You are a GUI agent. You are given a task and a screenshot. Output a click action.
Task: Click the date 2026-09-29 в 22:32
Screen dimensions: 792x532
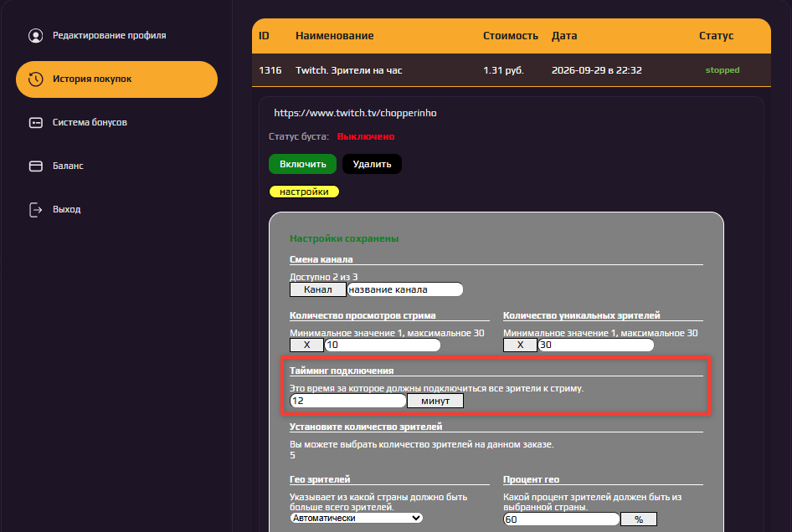coord(597,70)
